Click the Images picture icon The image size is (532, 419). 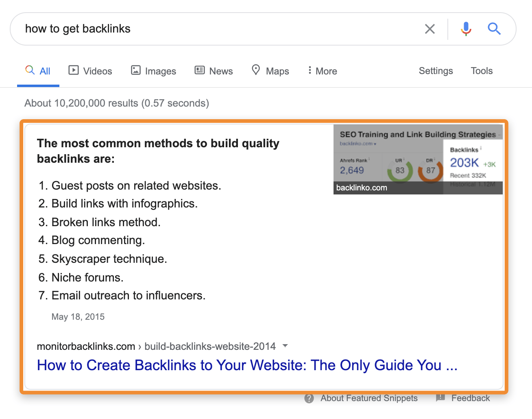pyautogui.click(x=135, y=70)
